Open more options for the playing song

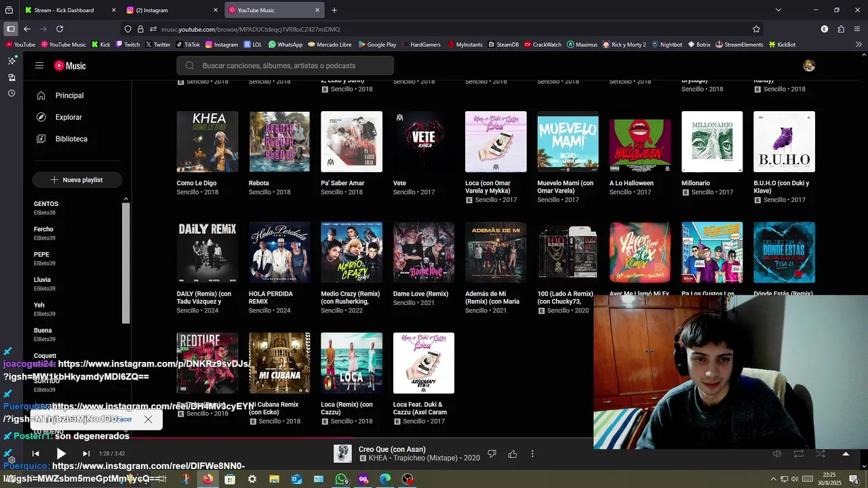(x=532, y=453)
